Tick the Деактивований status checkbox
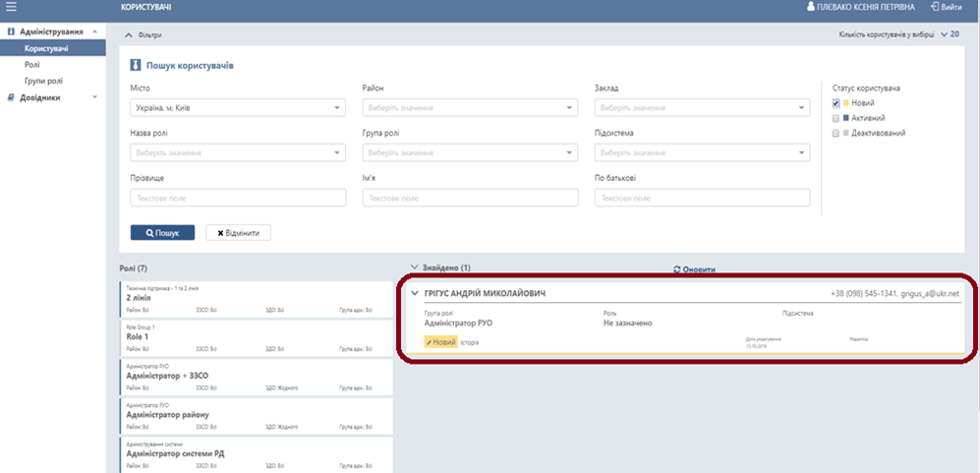Screen dimensions: 980x473 (836, 133)
